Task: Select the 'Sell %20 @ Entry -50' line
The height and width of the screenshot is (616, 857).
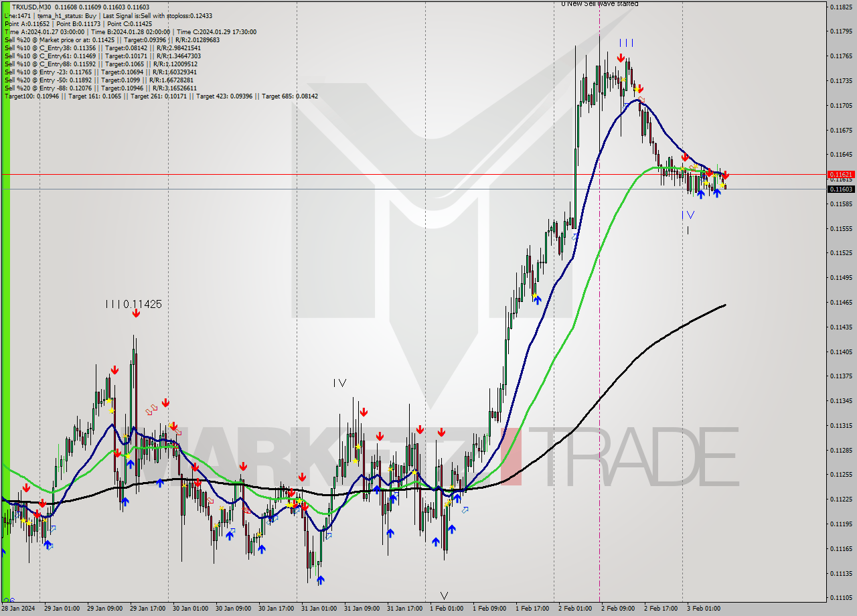Action: 100,80
